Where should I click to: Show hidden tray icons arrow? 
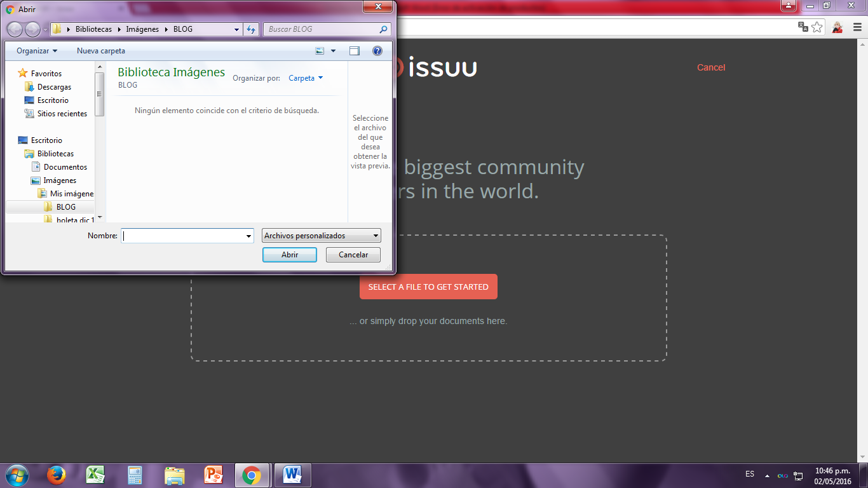tap(767, 475)
